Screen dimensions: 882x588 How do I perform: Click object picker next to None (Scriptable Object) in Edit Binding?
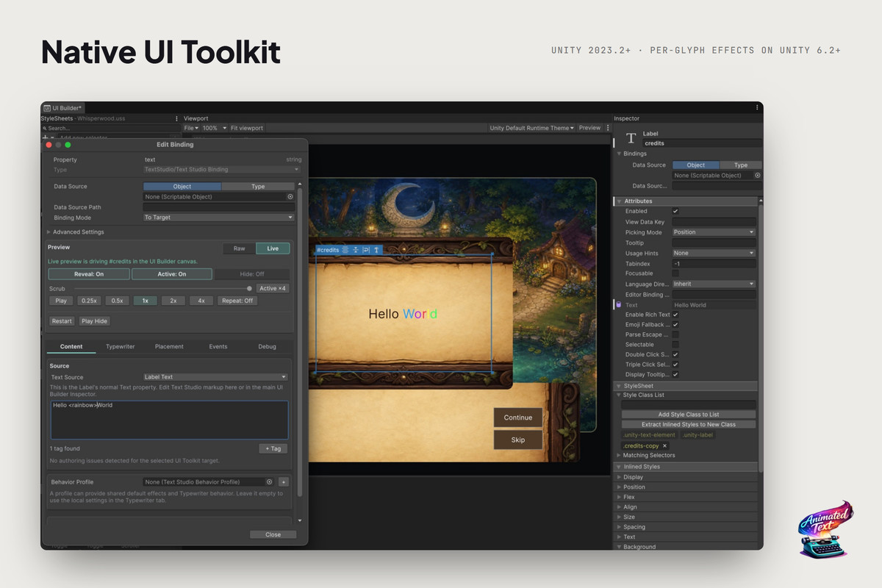click(290, 197)
